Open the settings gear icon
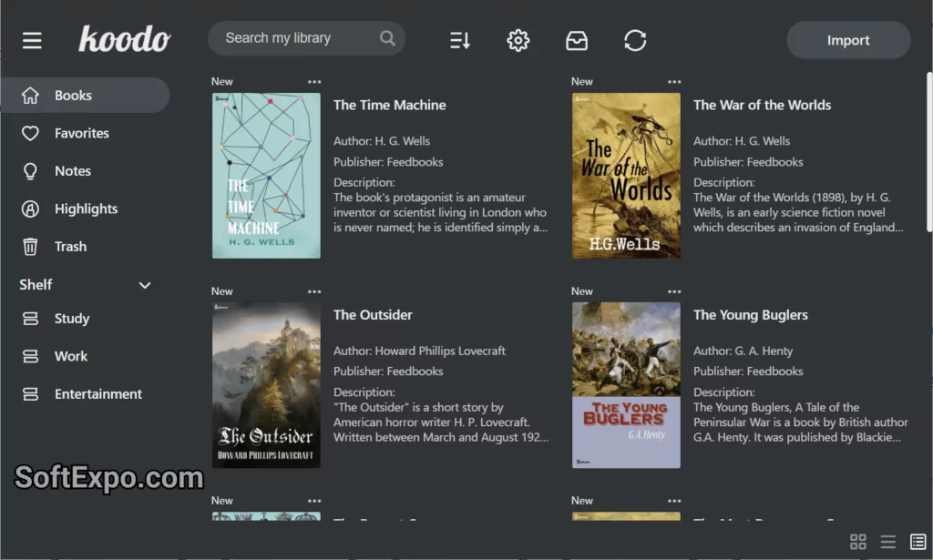This screenshot has height=560, width=933. pos(518,40)
